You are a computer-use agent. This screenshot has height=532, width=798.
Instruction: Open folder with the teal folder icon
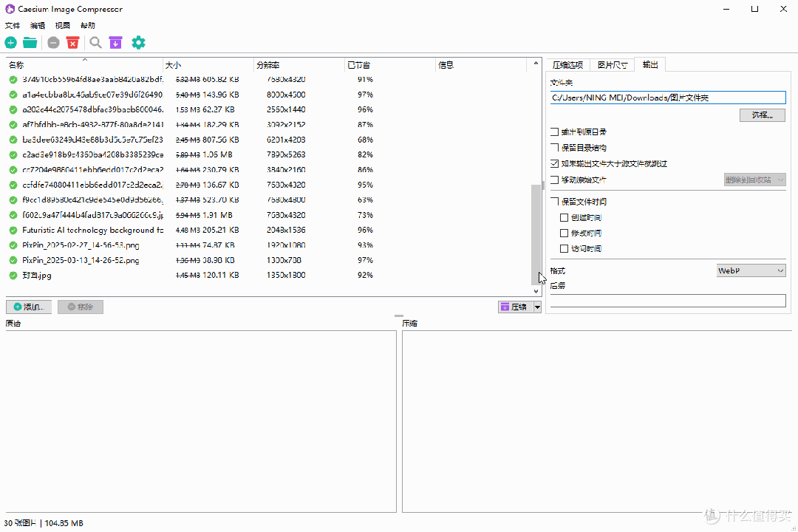30,43
